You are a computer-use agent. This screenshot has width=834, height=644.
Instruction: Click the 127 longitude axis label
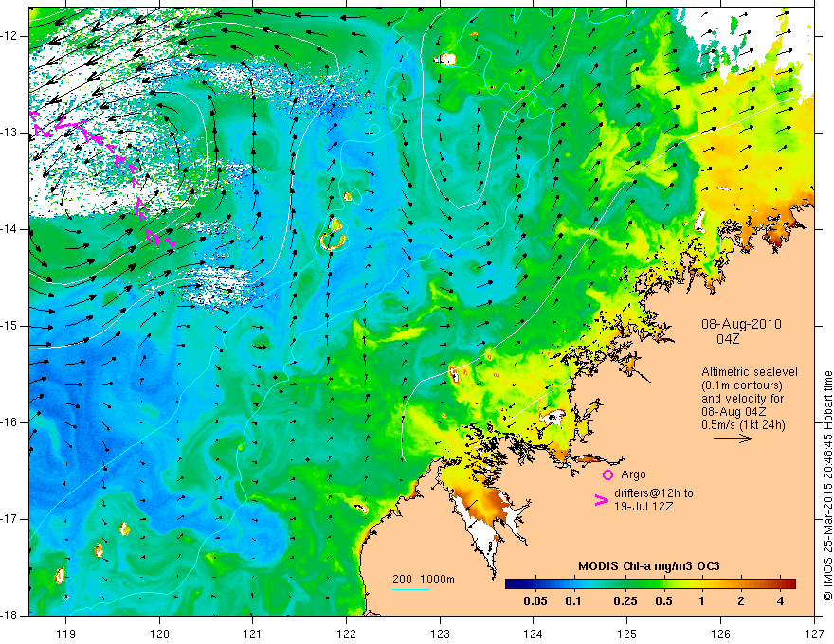814,634
